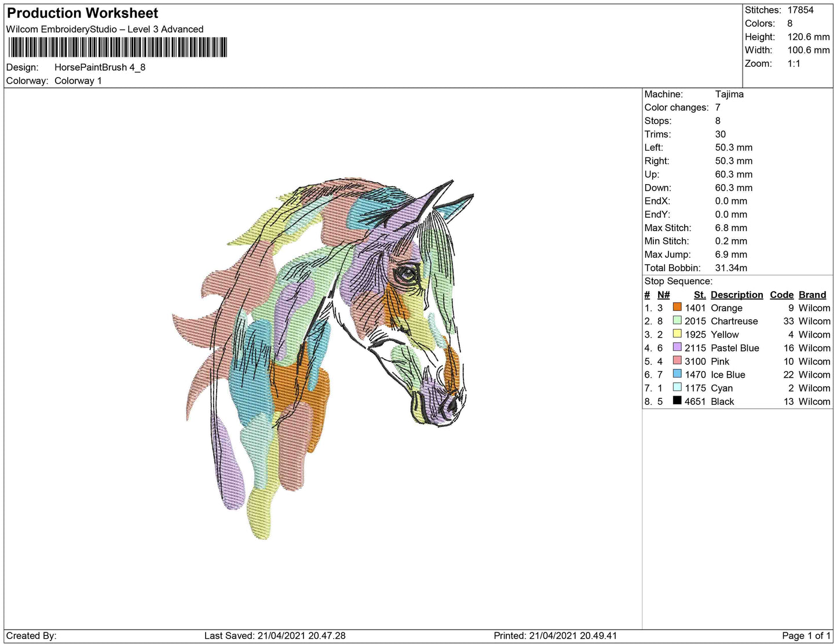Click the Colorway 1 label
The width and height of the screenshot is (837, 644).
(x=78, y=80)
